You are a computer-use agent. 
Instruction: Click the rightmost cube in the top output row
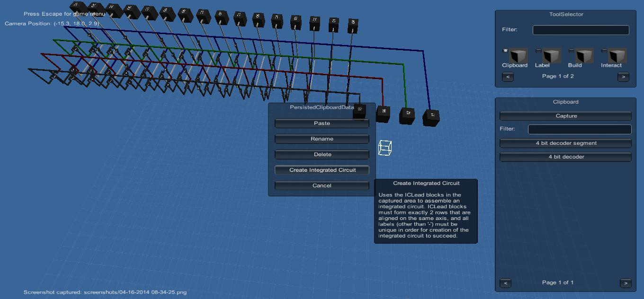point(353,26)
